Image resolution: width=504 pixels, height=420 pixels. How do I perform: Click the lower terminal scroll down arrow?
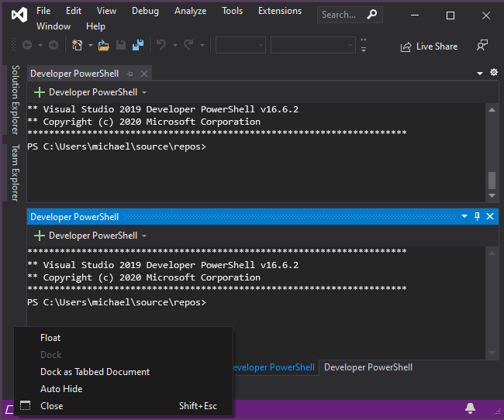(492, 353)
